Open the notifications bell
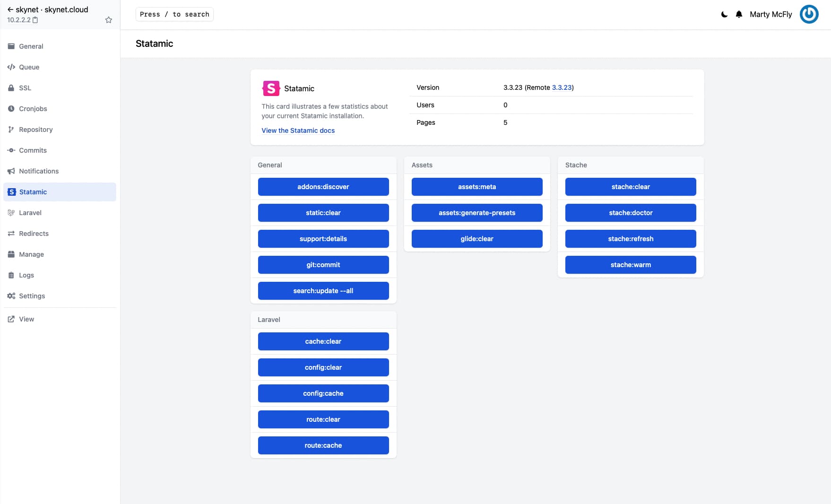The image size is (831, 504). pyautogui.click(x=739, y=14)
